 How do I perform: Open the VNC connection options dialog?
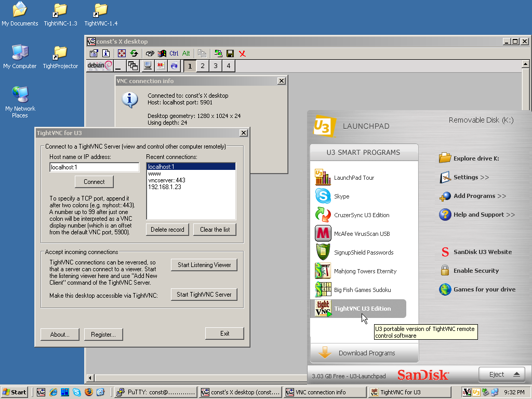[x=93, y=53]
